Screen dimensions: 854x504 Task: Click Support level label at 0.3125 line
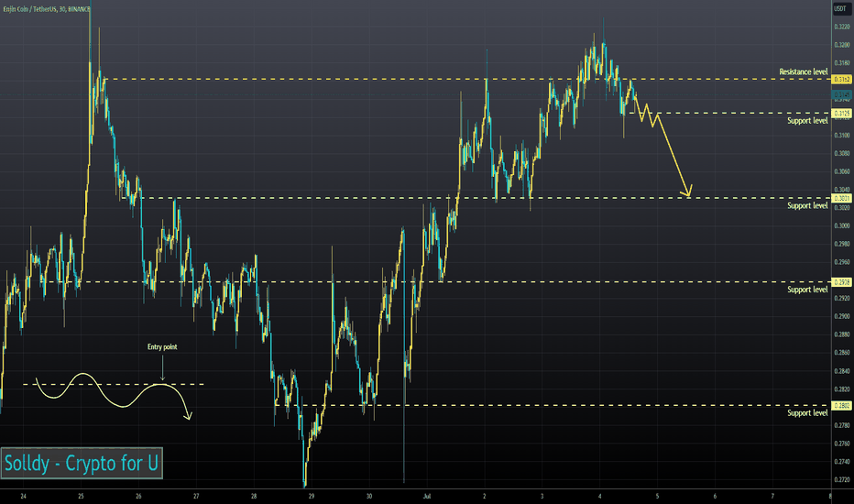807,120
